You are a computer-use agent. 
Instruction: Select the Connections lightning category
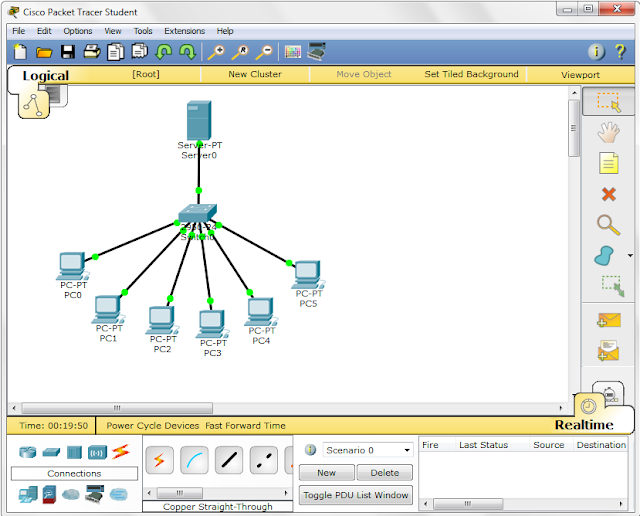pyautogui.click(x=121, y=452)
